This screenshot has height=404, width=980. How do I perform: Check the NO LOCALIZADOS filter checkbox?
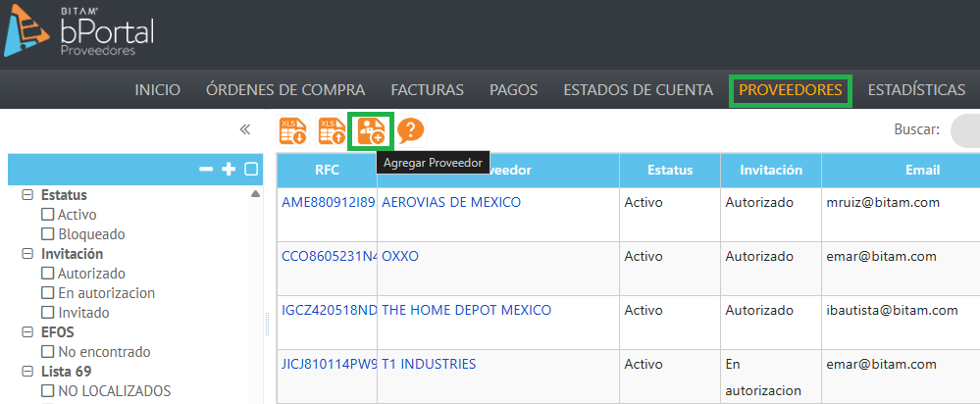[x=47, y=391]
